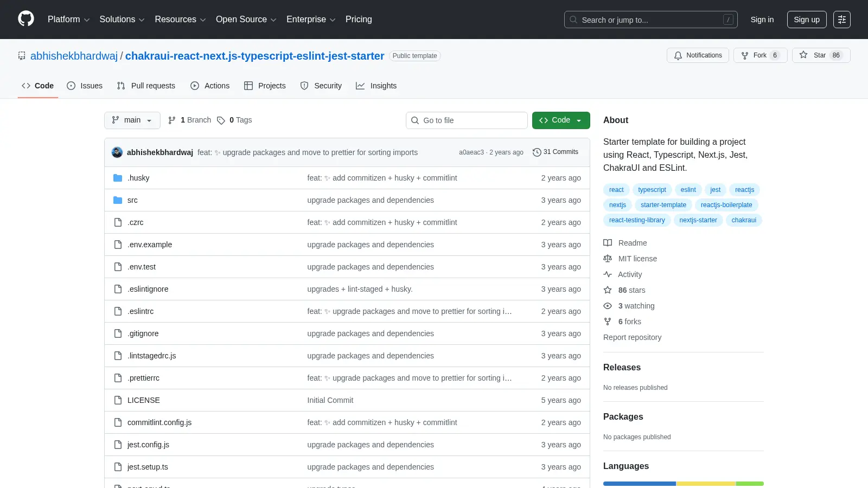Expand the Solutions menu
This screenshot has height=488, width=868.
(x=122, y=20)
